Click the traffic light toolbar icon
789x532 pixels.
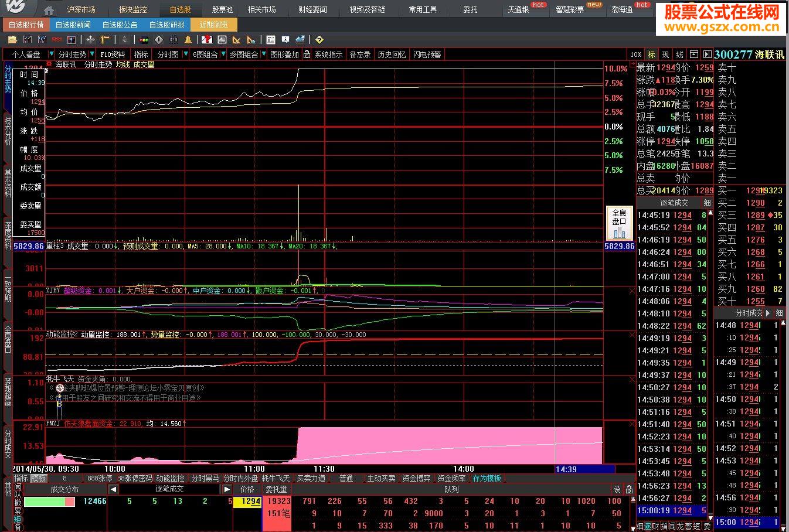(143, 40)
